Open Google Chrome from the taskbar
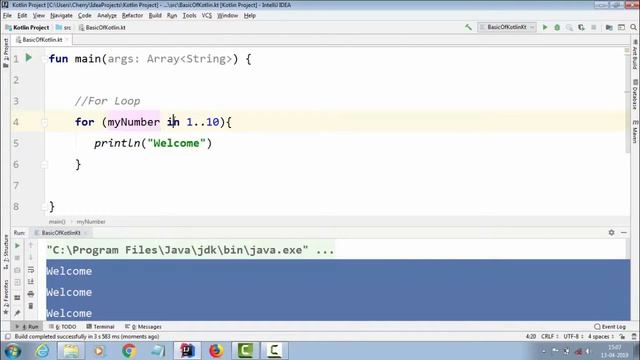This screenshot has width=640, height=360. 129,351
